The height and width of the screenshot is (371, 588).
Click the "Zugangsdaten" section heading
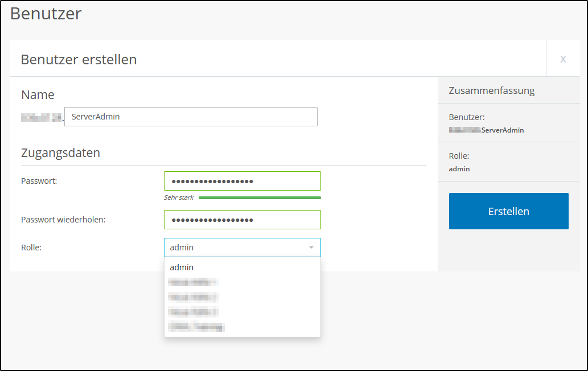(60, 152)
